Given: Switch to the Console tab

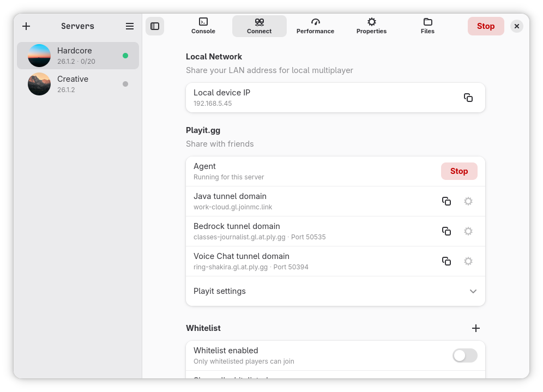Looking at the screenshot, I should (203, 26).
